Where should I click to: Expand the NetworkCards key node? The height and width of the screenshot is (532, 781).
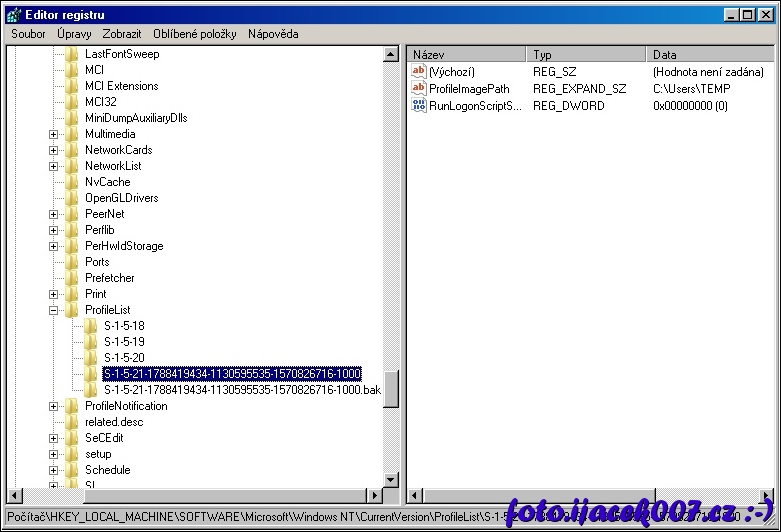point(54,150)
